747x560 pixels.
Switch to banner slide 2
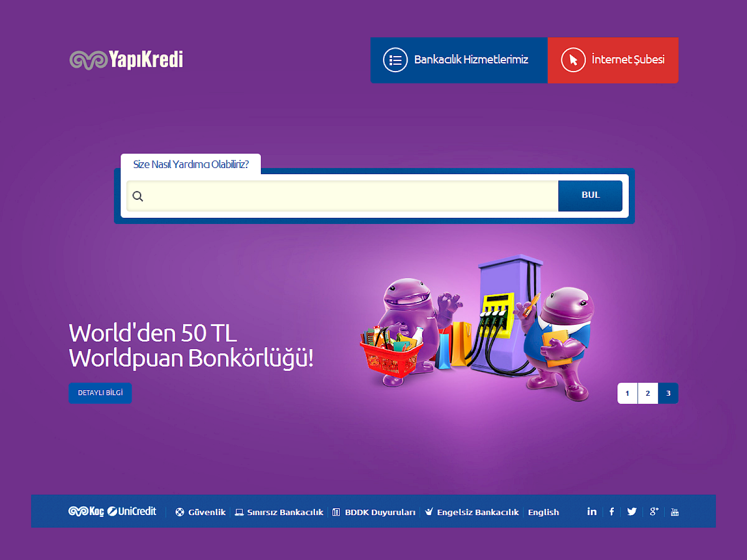(x=648, y=393)
